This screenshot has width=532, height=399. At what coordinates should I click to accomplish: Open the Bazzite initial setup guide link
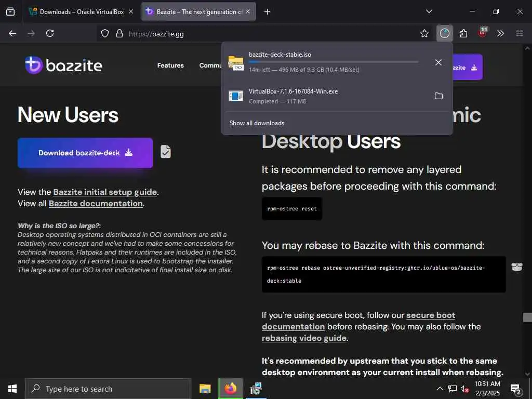(105, 192)
